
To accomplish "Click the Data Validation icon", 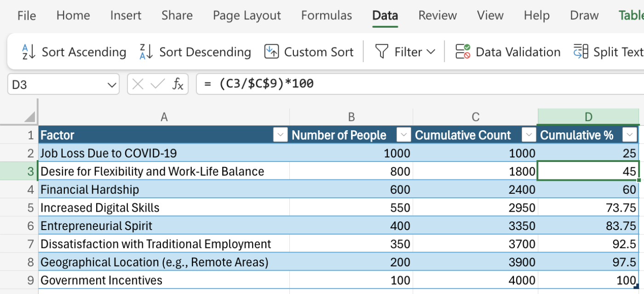I will point(463,52).
